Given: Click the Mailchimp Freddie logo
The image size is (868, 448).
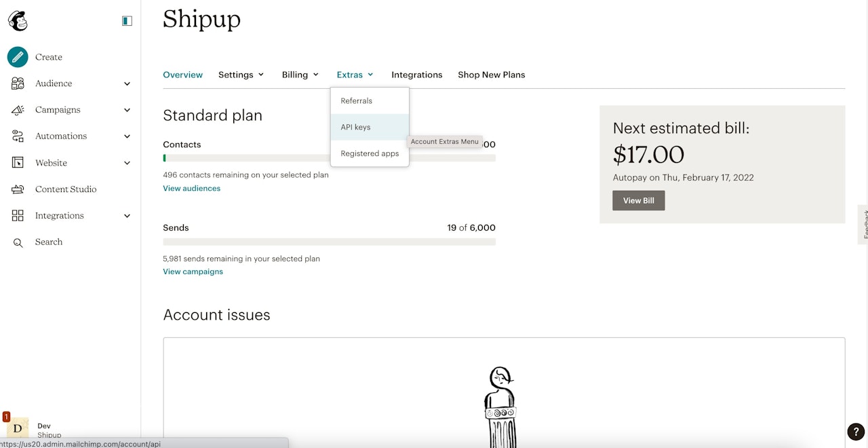Looking at the screenshot, I should pyautogui.click(x=18, y=21).
